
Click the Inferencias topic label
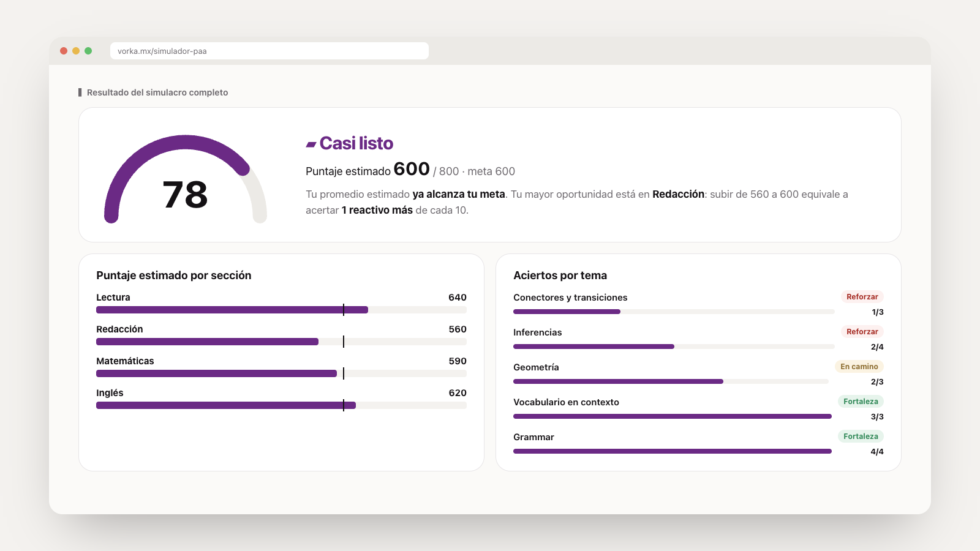538,332
